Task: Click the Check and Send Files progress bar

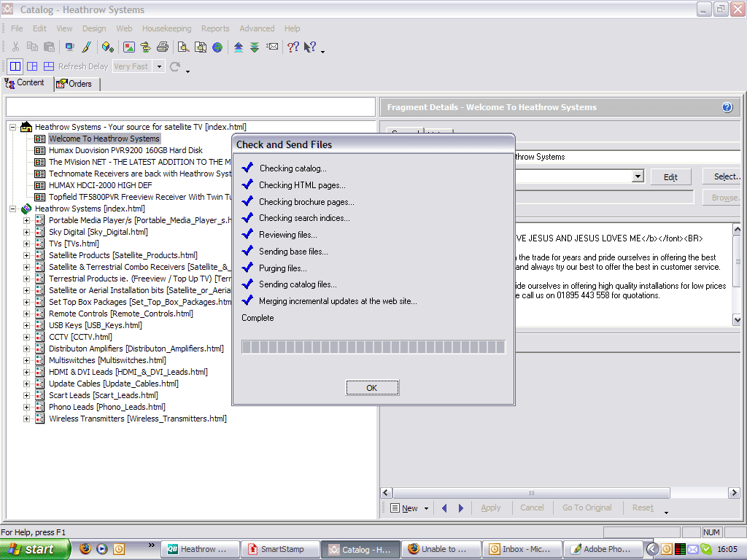Action: coord(373,347)
